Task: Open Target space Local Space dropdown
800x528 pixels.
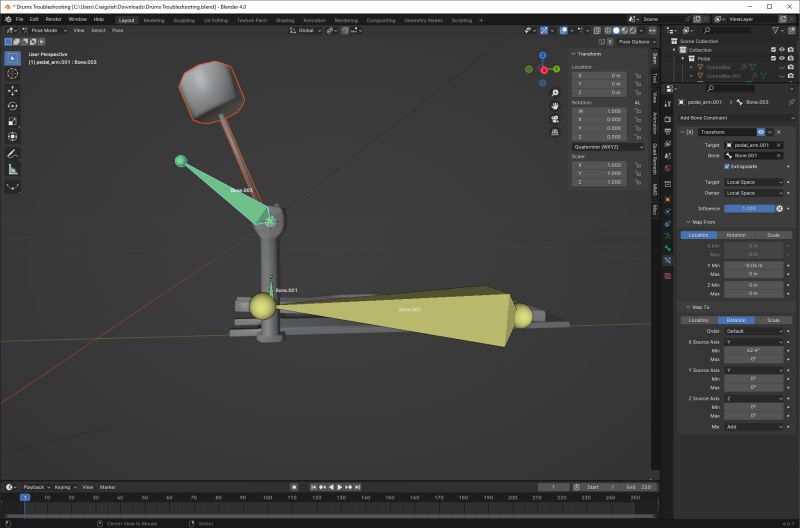Action: coord(754,182)
